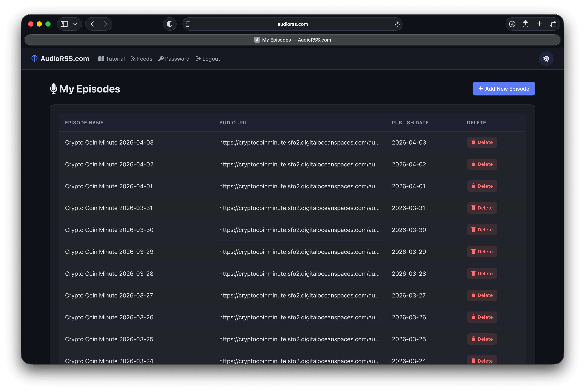This screenshot has width=585, height=392.
Task: Click the reload button in the address bar
Action: (397, 24)
